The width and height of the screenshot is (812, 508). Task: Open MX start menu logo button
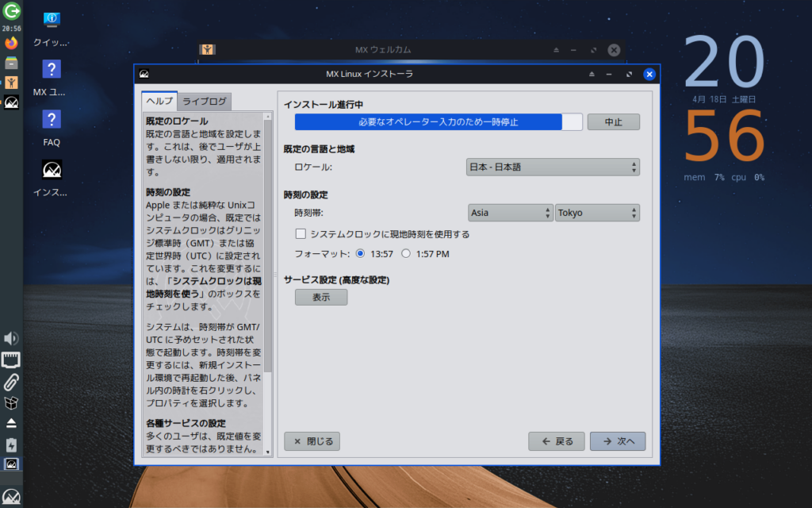pyautogui.click(x=11, y=498)
